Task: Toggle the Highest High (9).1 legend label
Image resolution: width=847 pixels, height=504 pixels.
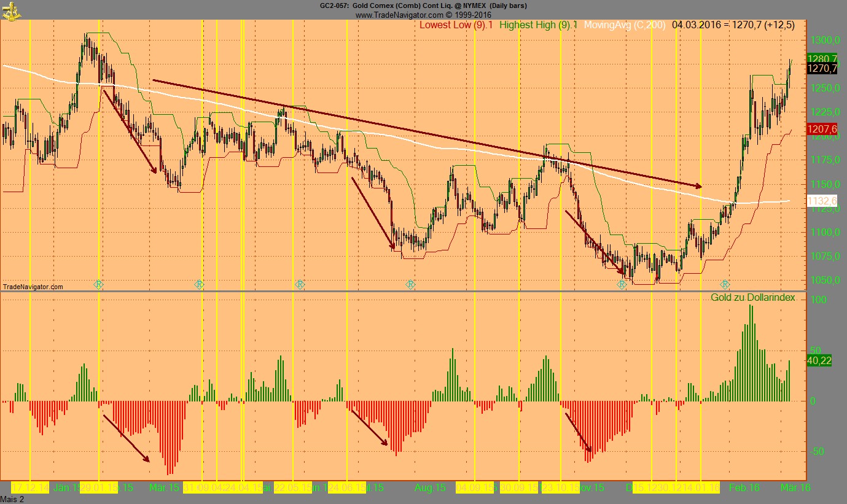Action: (538, 25)
